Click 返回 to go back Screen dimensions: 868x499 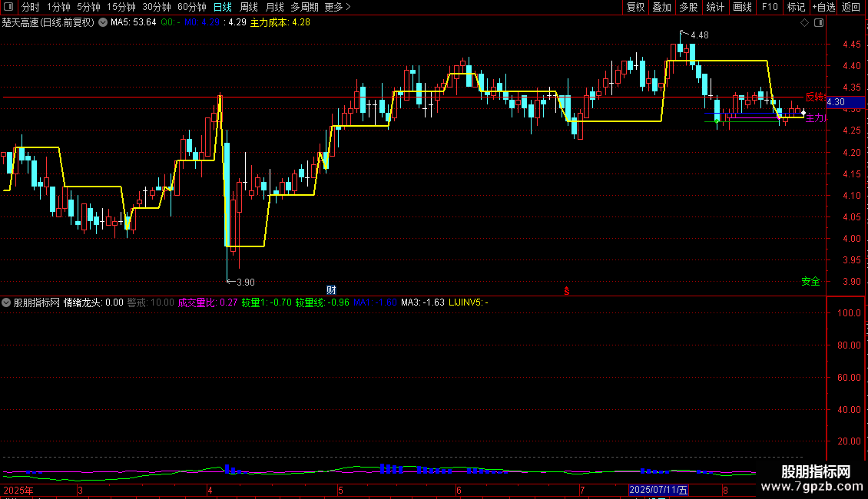pos(851,7)
